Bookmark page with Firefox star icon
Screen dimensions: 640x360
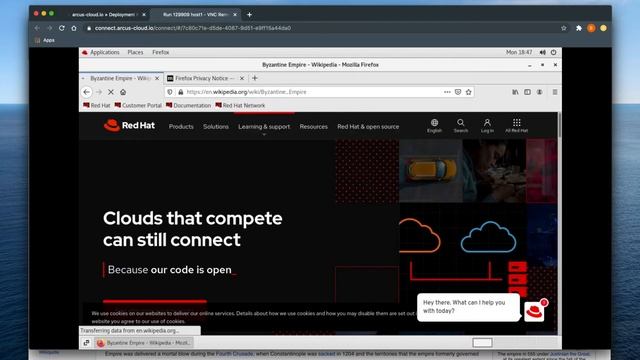click(469, 92)
